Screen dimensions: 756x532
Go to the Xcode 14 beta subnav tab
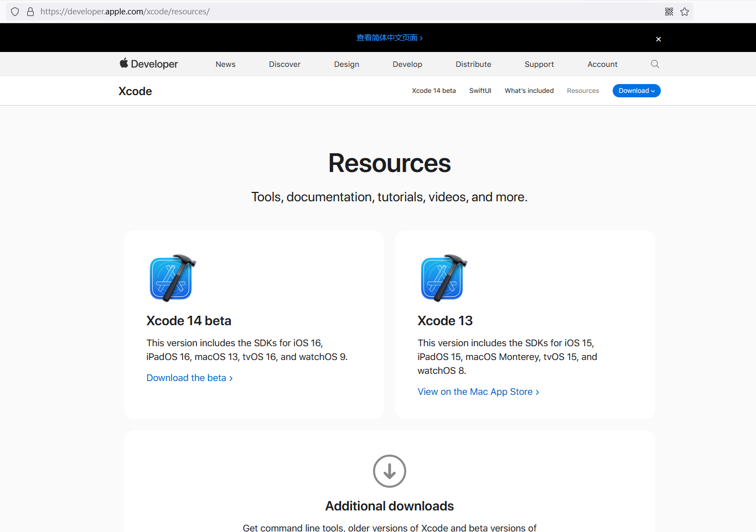point(434,91)
